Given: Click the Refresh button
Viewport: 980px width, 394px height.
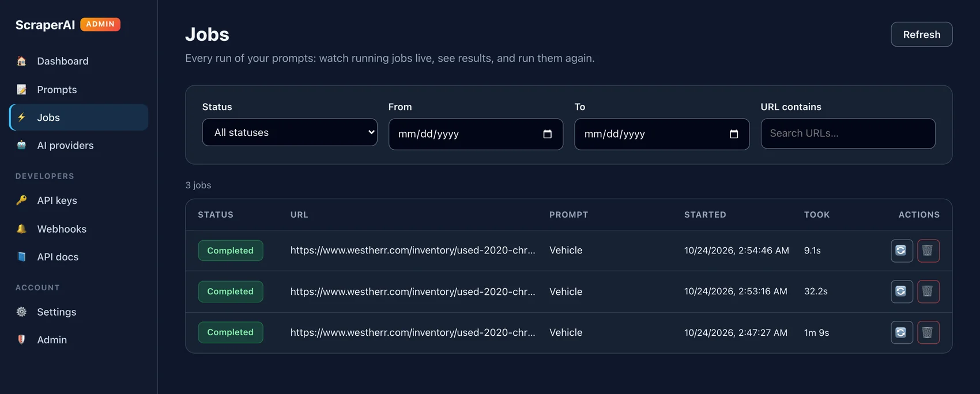Looking at the screenshot, I should tap(921, 35).
